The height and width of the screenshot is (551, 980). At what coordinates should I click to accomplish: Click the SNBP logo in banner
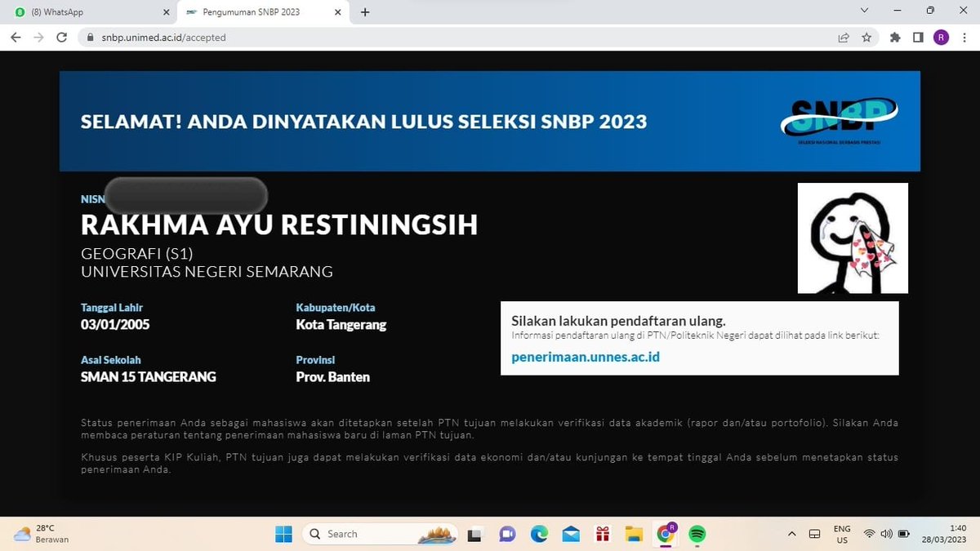click(x=839, y=122)
